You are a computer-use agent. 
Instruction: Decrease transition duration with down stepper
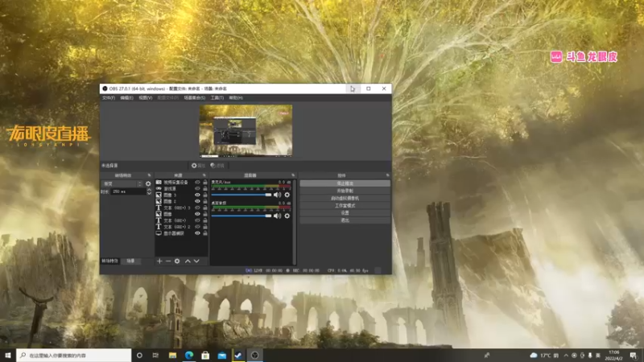click(x=149, y=193)
